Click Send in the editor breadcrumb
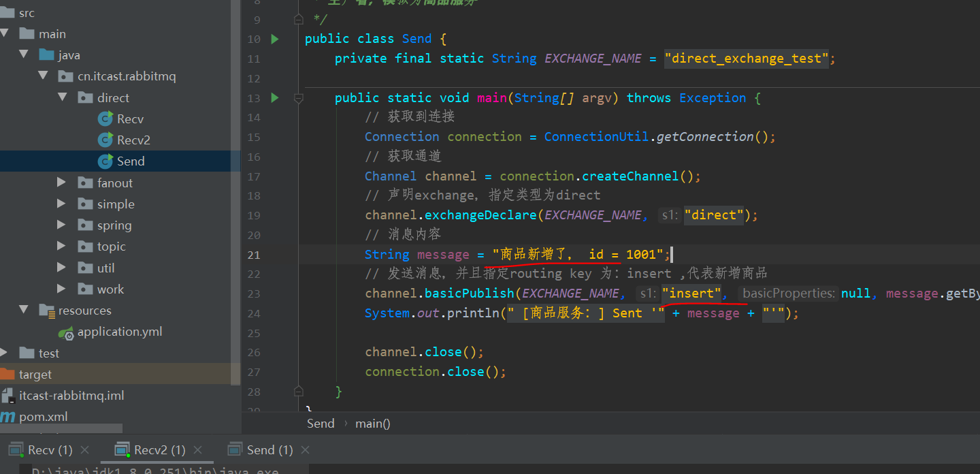 321,424
